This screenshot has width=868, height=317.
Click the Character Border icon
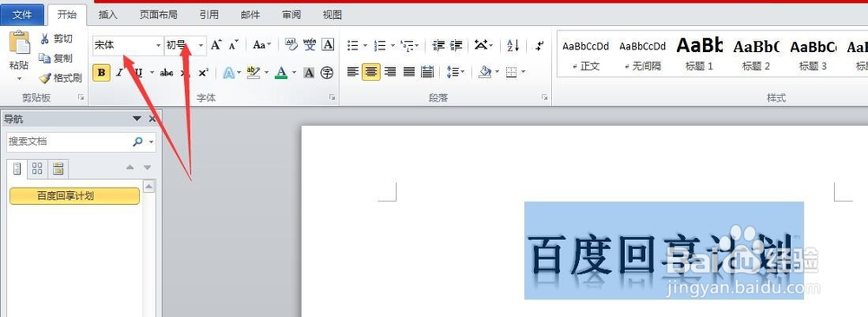pos(328,45)
